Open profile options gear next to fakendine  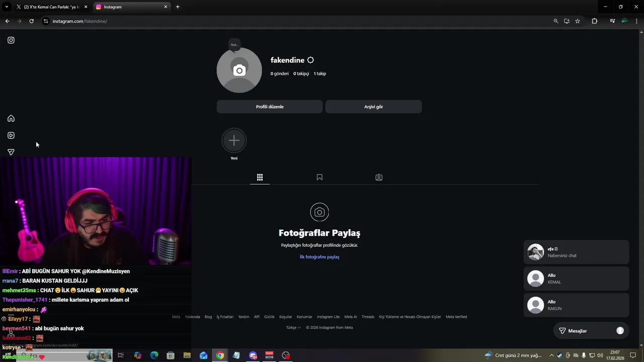[x=310, y=60]
